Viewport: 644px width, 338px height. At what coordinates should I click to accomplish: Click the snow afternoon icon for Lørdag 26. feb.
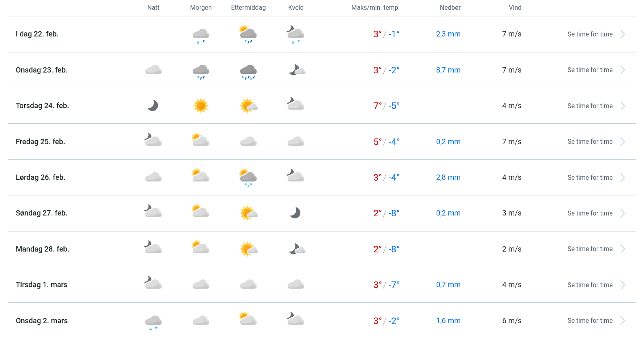[x=248, y=178]
